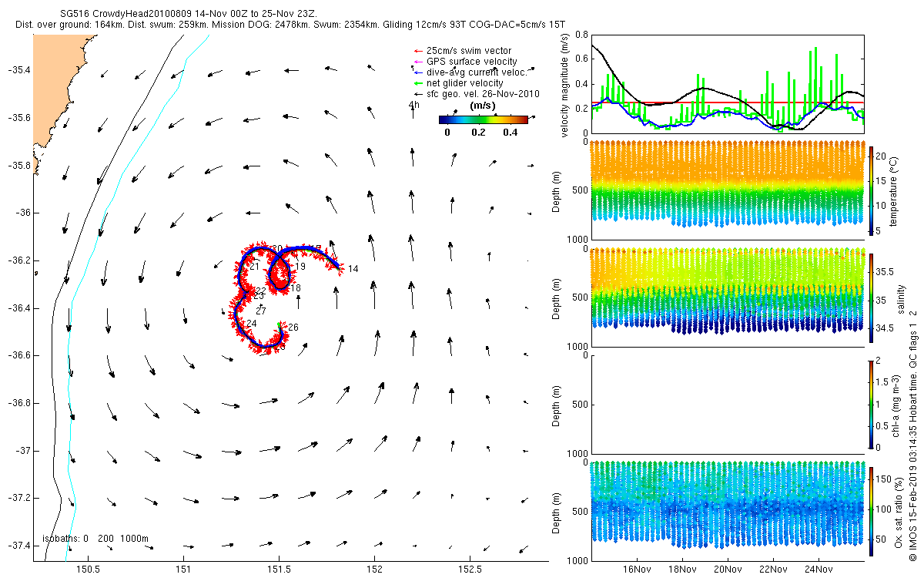Screen dimensions: 924x578
Task: Click the oxygen saturation depth panel
Action: 727,511
